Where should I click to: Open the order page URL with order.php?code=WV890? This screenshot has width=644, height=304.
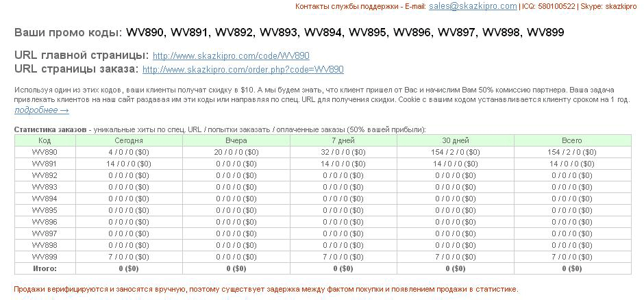(x=243, y=70)
